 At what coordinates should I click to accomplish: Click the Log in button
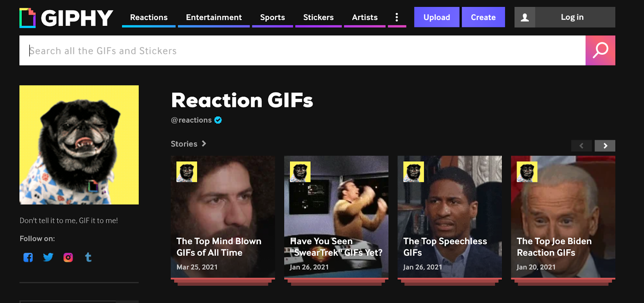click(x=572, y=17)
